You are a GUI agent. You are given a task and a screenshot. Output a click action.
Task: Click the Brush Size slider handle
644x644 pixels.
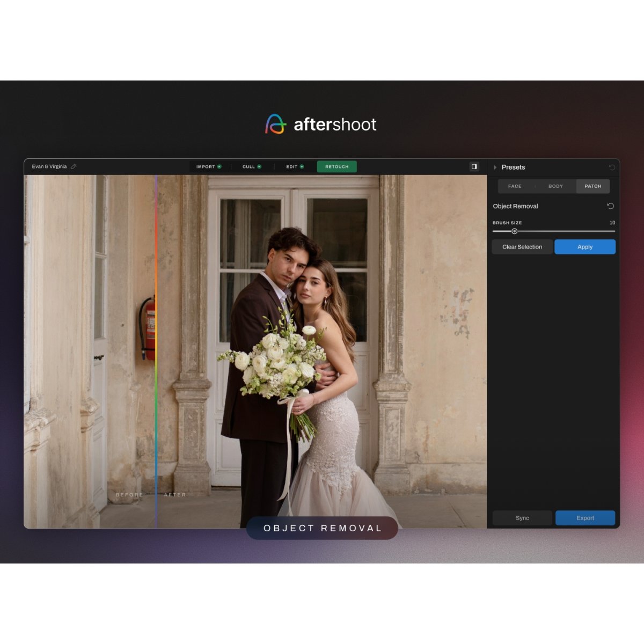point(514,231)
